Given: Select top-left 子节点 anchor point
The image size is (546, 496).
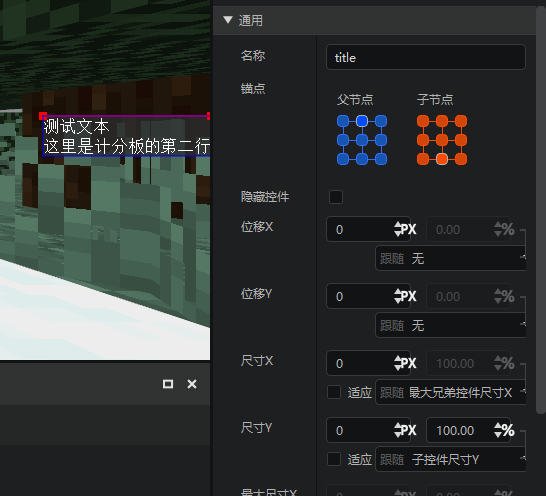Looking at the screenshot, I should coord(423,121).
